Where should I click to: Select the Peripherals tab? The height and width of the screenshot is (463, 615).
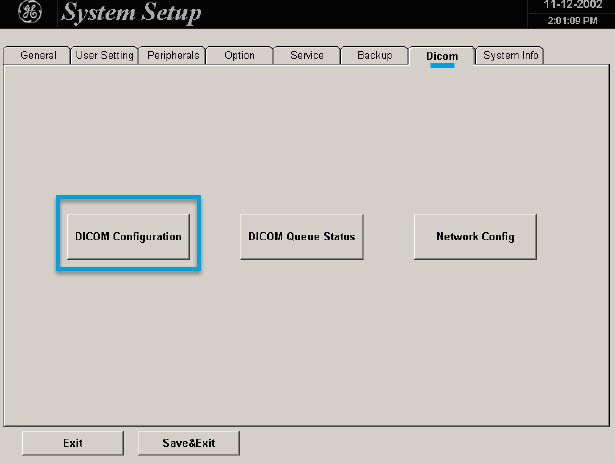click(x=173, y=55)
